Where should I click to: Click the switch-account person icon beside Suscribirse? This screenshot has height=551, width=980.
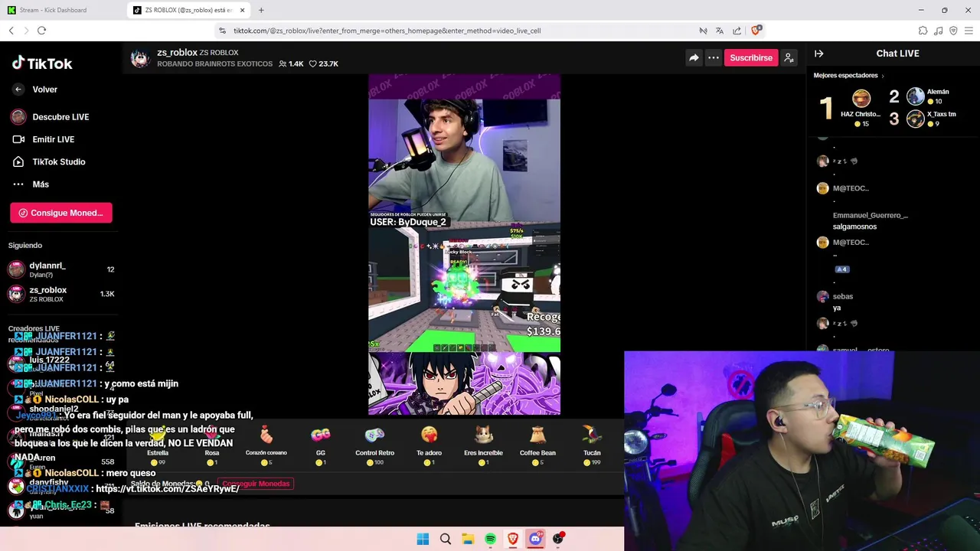(789, 57)
